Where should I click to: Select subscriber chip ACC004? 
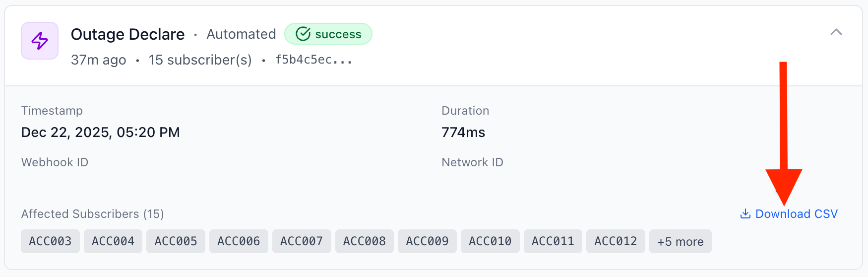coord(113,241)
